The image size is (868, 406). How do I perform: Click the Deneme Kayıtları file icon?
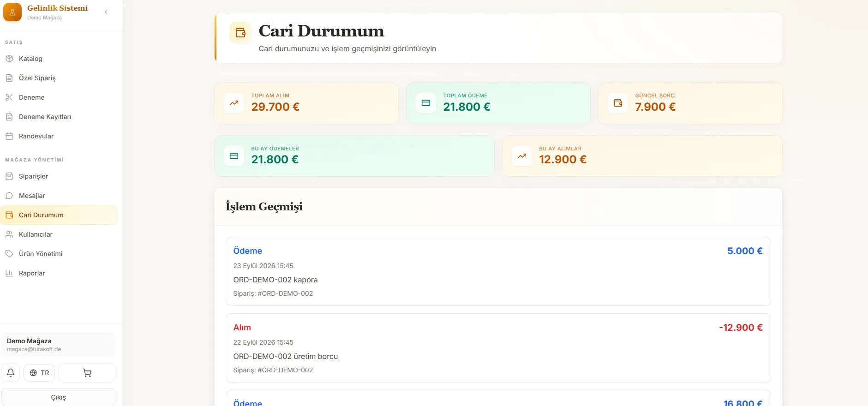click(9, 117)
